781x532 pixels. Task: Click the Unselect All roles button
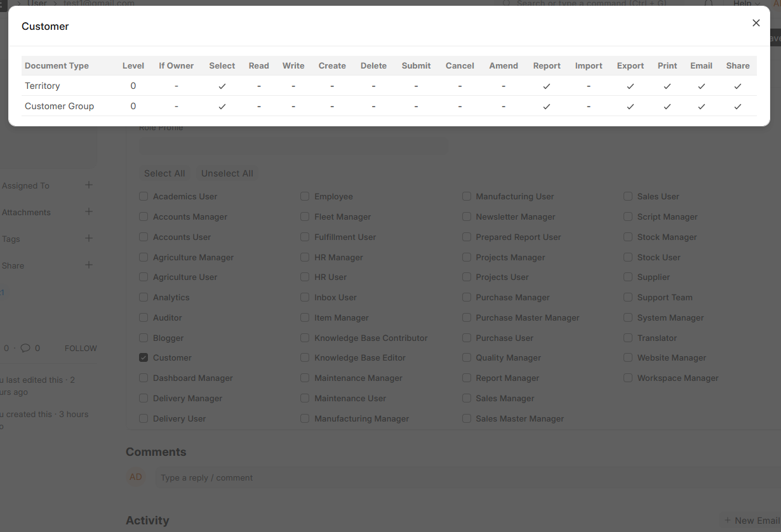[x=227, y=173]
